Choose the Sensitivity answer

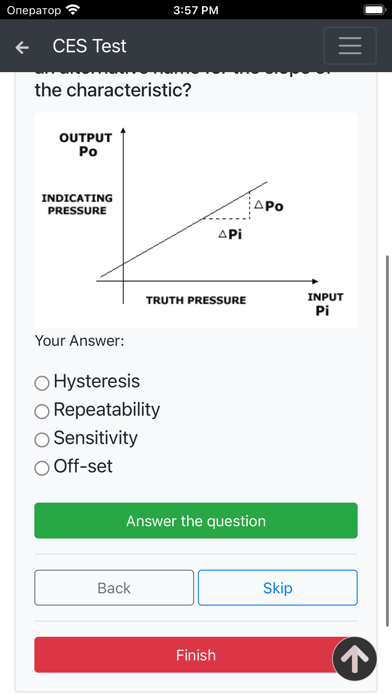click(x=42, y=439)
